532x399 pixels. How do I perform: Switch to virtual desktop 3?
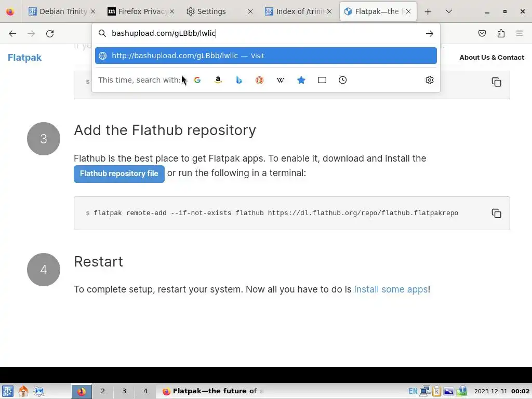click(124, 391)
